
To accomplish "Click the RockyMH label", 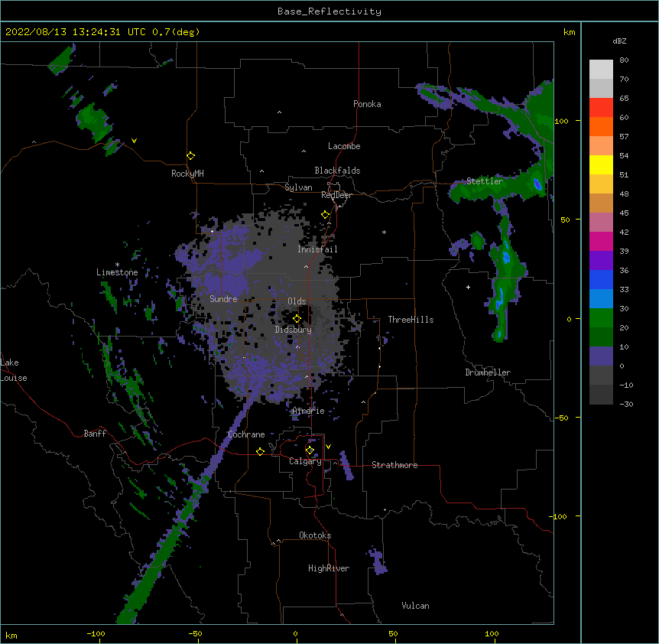I will 187,174.
